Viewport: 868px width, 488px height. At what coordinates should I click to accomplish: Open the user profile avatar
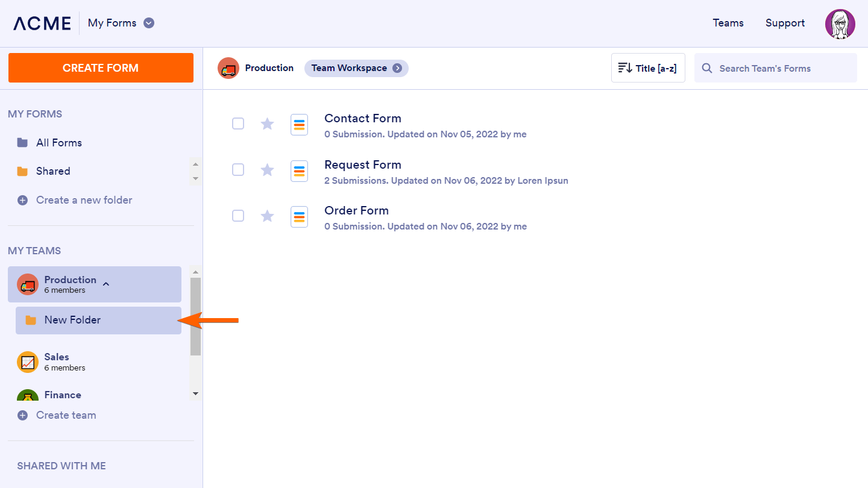(x=840, y=24)
